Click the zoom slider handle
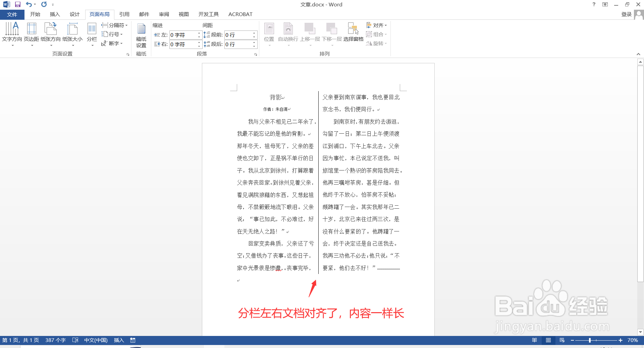The width and height of the screenshot is (644, 348). 590,340
